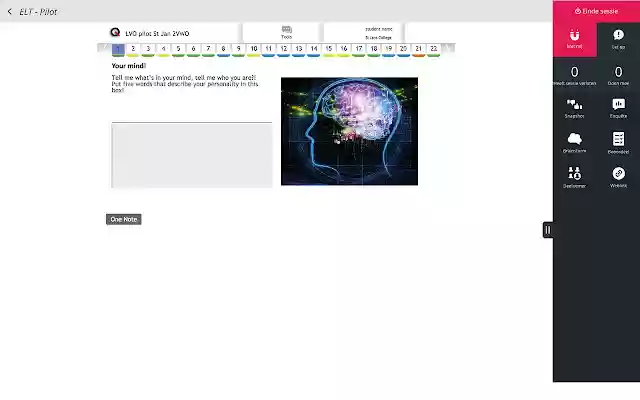640x400 pixels.
Task: Go to page 10 in the page bar
Action: coord(253,49)
